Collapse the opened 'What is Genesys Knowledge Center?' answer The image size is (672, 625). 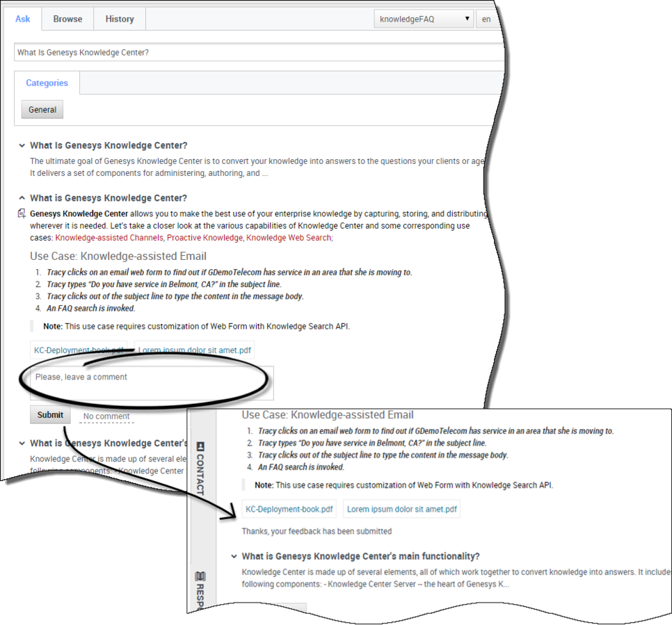tap(22, 198)
